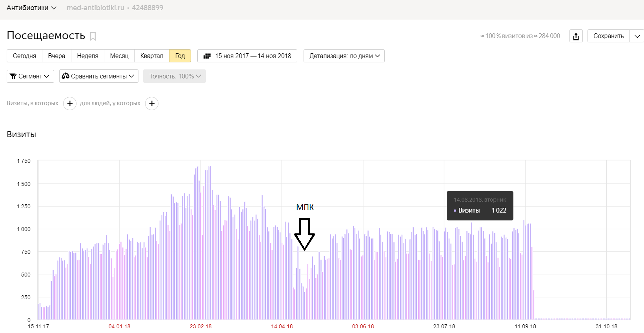Click the Визиты chart heading

tap(22, 135)
